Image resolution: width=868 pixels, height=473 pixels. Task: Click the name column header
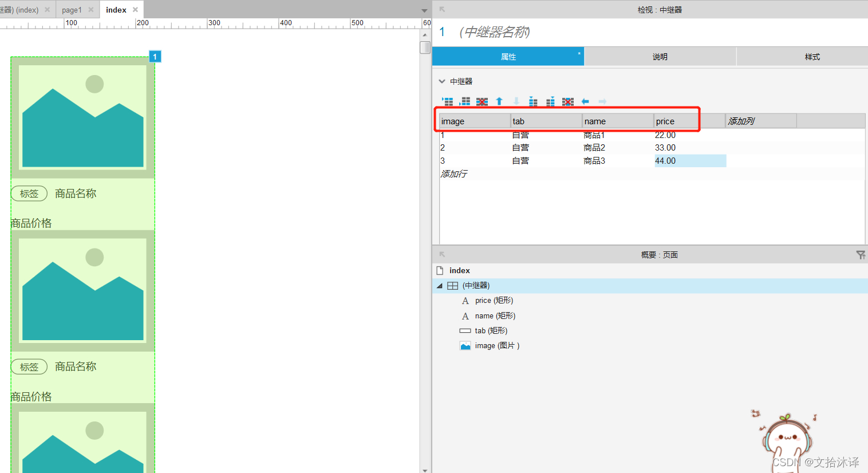click(x=618, y=121)
